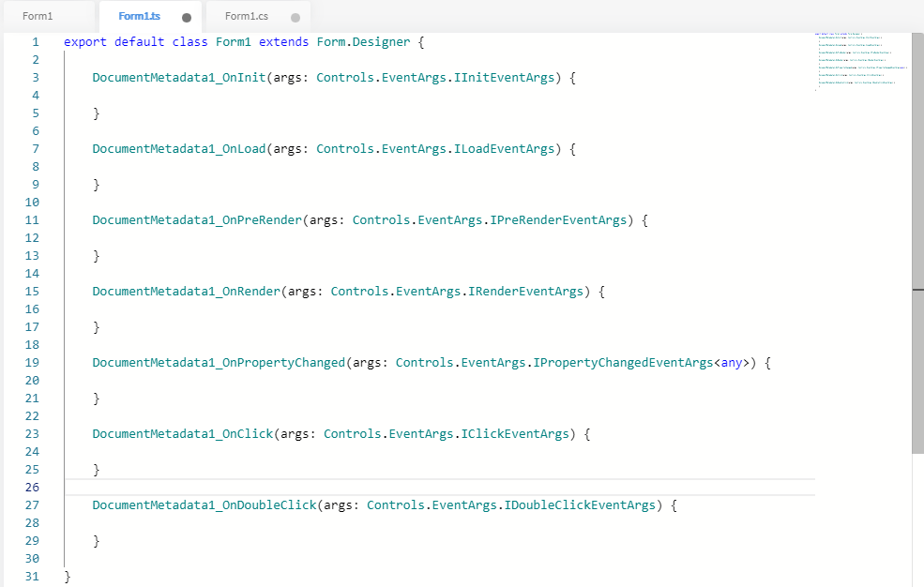Select the Form1.ts tab
This screenshot has width=924, height=587.
tap(139, 16)
